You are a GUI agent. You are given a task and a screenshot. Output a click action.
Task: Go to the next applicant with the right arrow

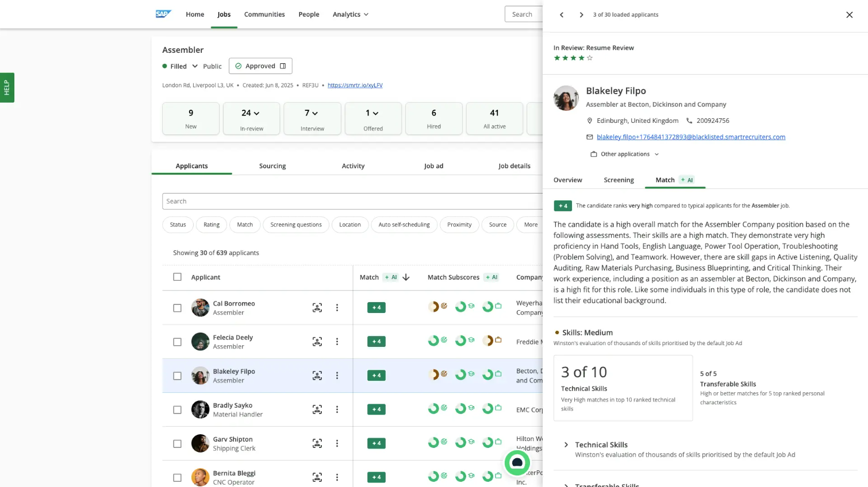click(581, 15)
